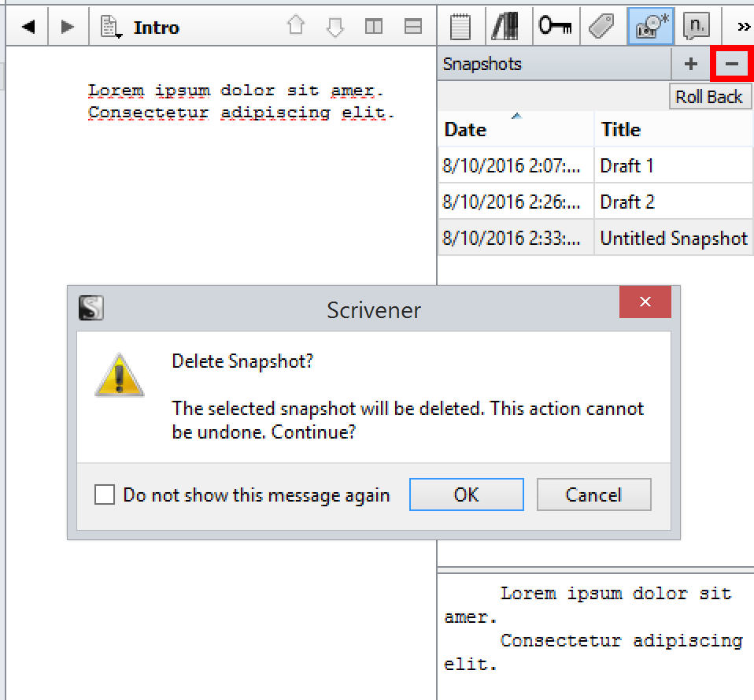
Task: Toggle the vertical split editor icon
Action: click(x=374, y=27)
